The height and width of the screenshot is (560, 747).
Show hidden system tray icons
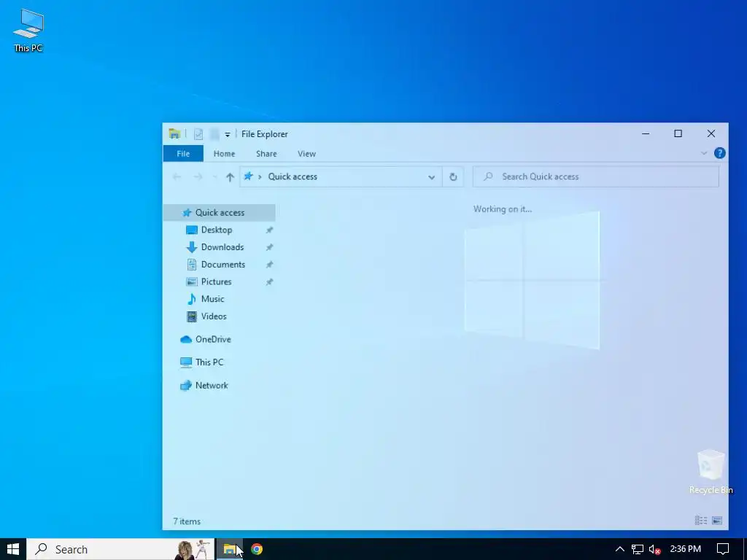click(619, 549)
